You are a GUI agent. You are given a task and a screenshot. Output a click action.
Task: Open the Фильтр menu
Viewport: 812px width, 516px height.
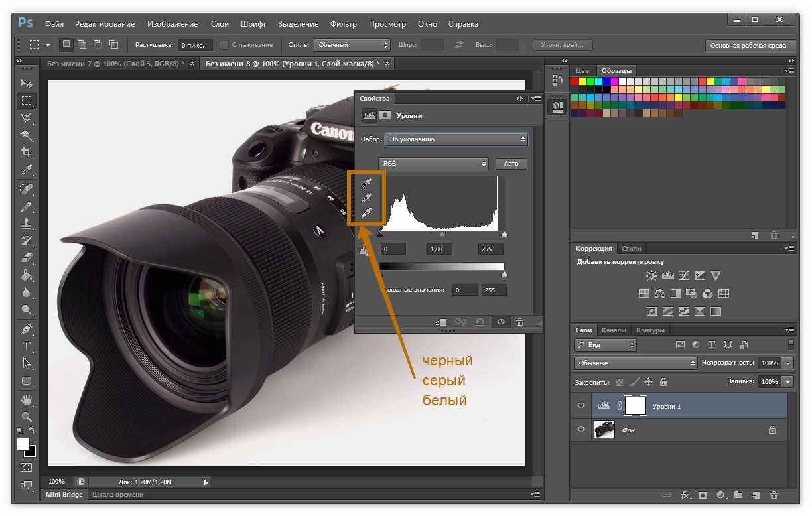click(x=343, y=24)
